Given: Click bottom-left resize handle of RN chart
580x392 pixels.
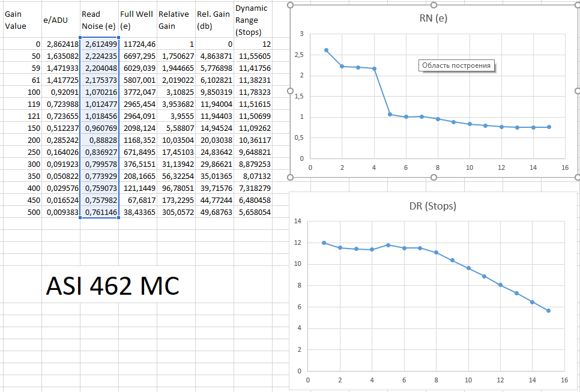Looking at the screenshot, I should click(291, 177).
